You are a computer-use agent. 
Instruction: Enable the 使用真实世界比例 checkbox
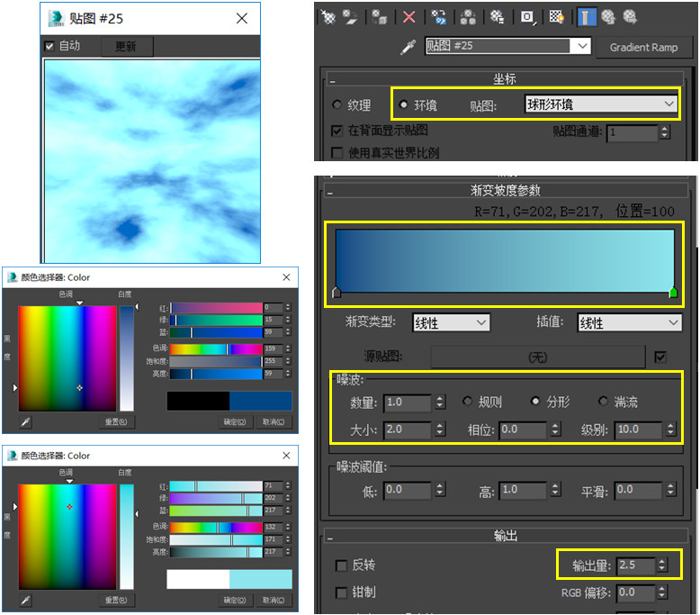[x=337, y=153]
